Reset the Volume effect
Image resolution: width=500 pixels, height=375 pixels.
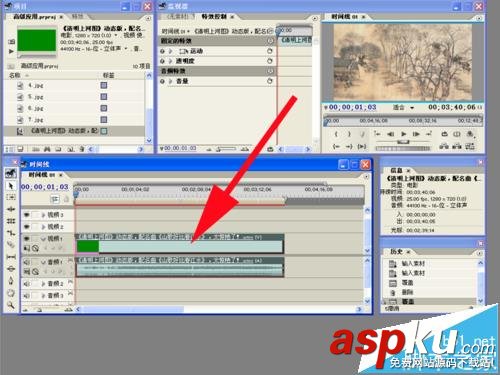270,81
